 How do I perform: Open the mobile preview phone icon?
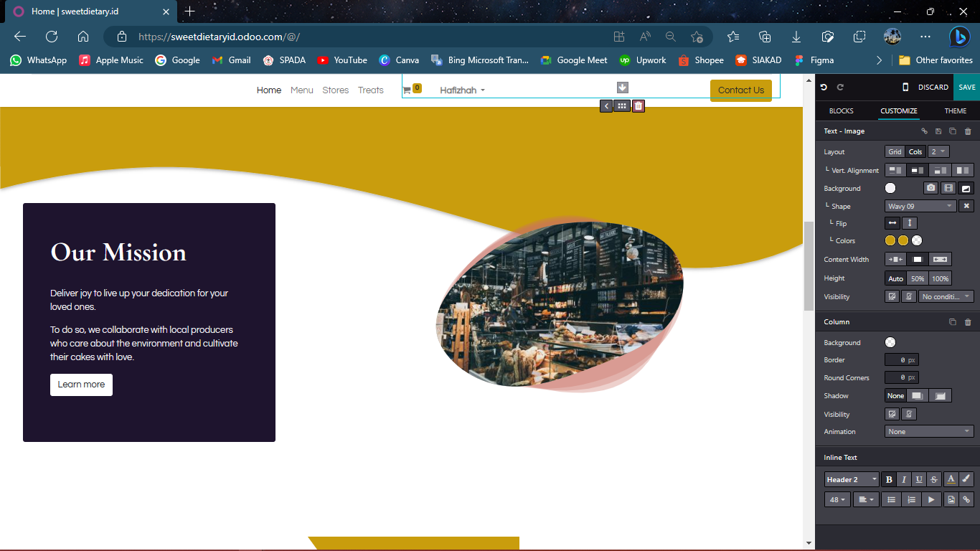pos(905,87)
